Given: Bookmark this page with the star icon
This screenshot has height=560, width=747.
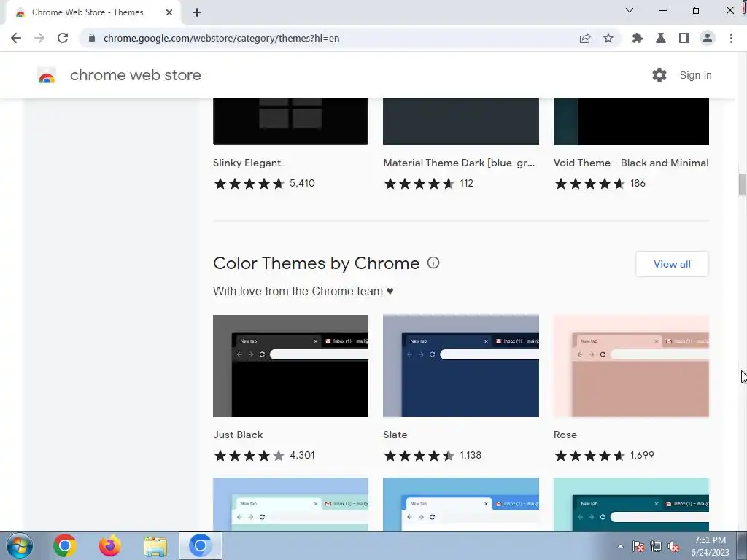Looking at the screenshot, I should [x=608, y=38].
